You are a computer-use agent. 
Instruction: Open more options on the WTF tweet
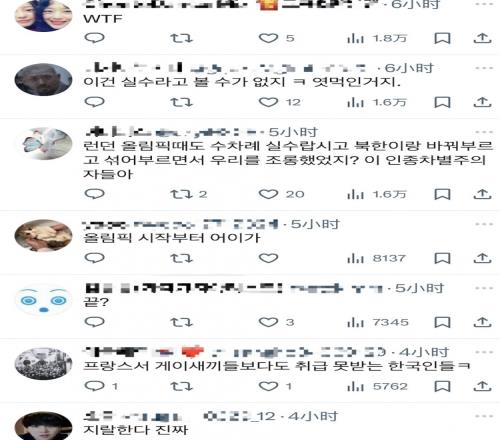click(484, 4)
